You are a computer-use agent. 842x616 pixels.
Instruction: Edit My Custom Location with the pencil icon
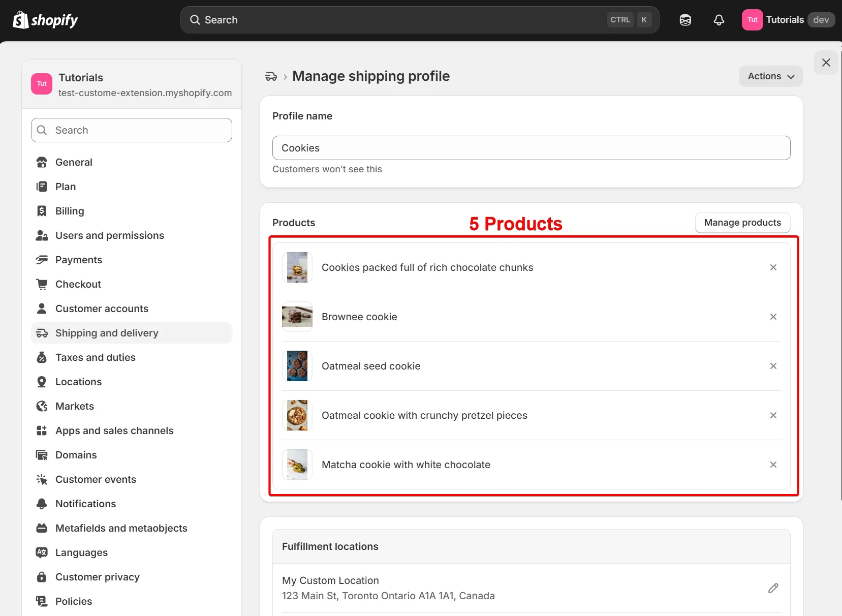773,588
